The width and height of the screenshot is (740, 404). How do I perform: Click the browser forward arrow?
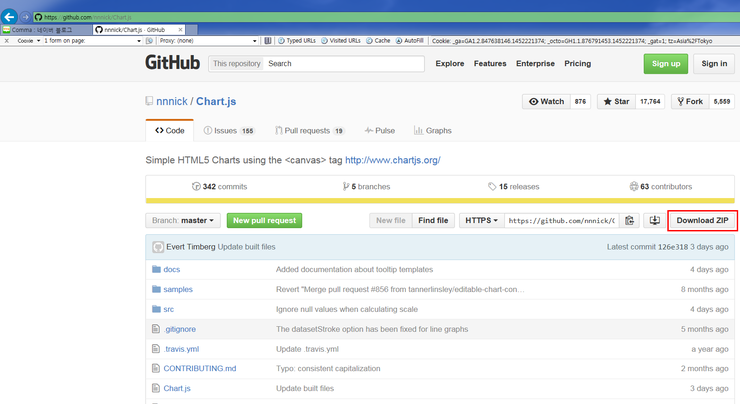[25, 17]
